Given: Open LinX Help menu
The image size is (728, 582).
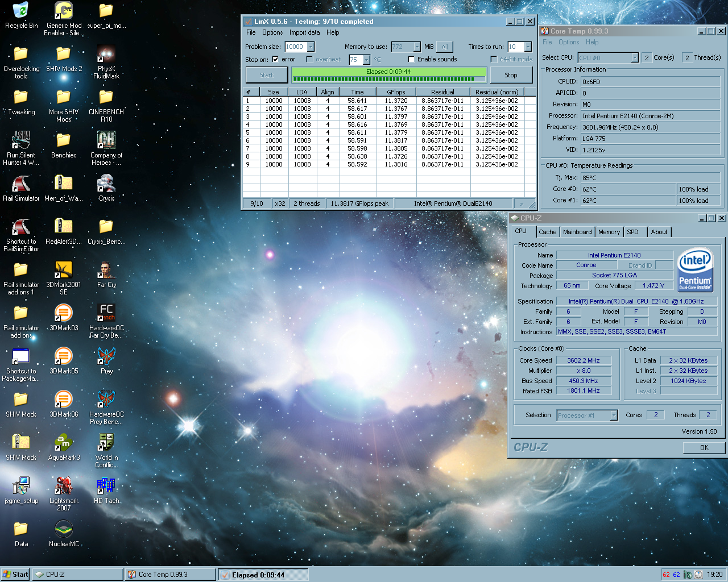Looking at the screenshot, I should click(333, 32).
